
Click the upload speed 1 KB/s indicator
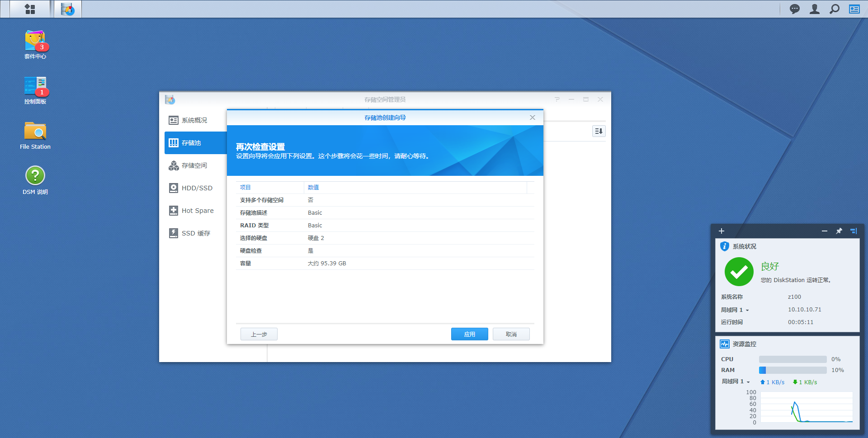[772, 382]
